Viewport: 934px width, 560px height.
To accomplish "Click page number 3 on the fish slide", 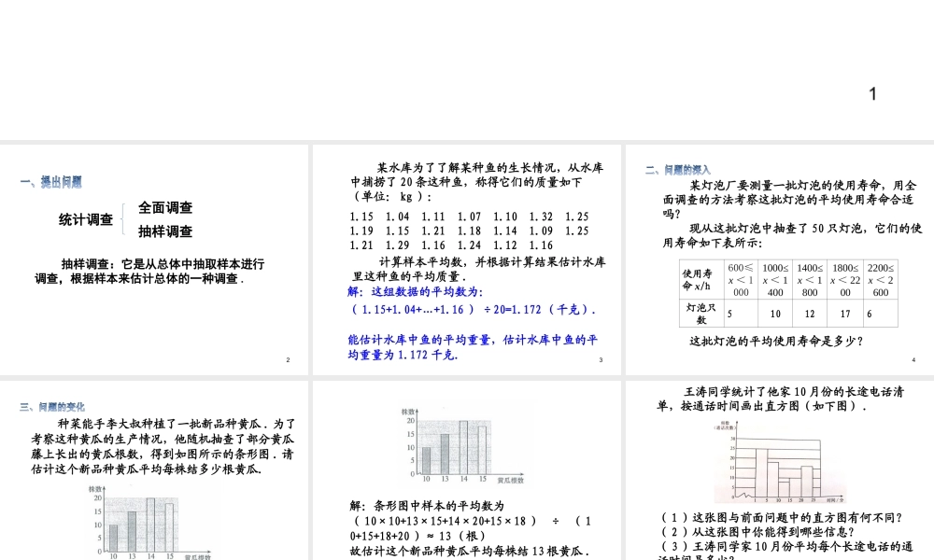I will click(x=601, y=359).
